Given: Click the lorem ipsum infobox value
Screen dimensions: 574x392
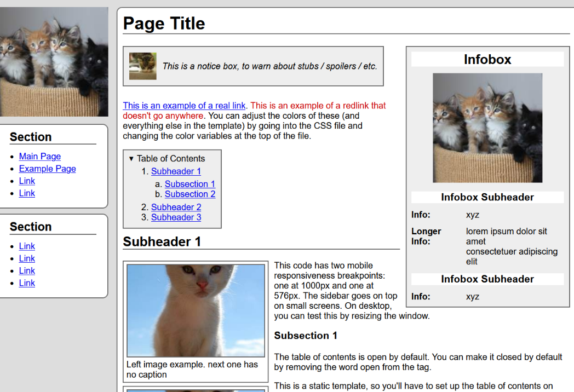Looking at the screenshot, I should [512, 246].
